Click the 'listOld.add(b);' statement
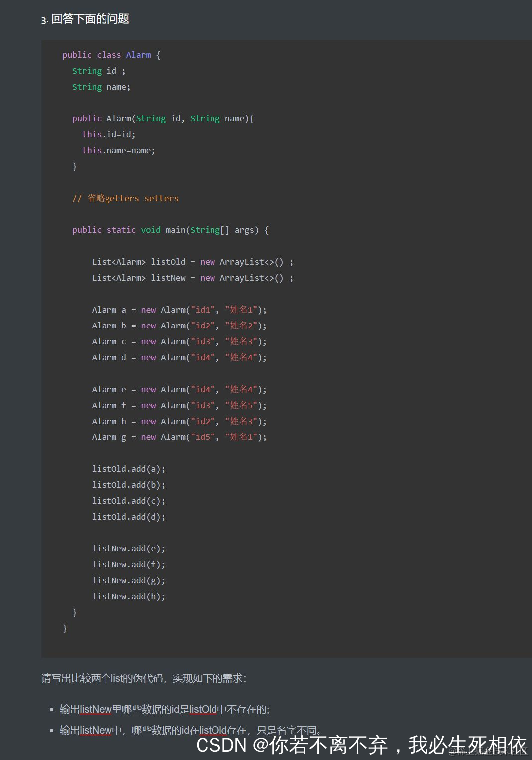 click(x=129, y=485)
